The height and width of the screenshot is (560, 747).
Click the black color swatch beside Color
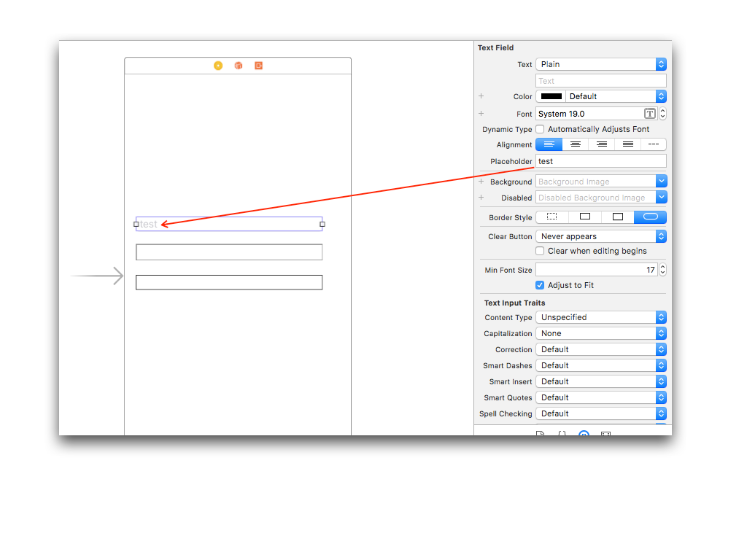(550, 96)
